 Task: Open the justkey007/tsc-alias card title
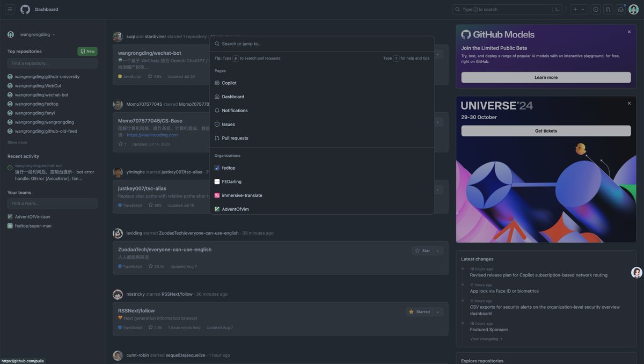[142, 188]
